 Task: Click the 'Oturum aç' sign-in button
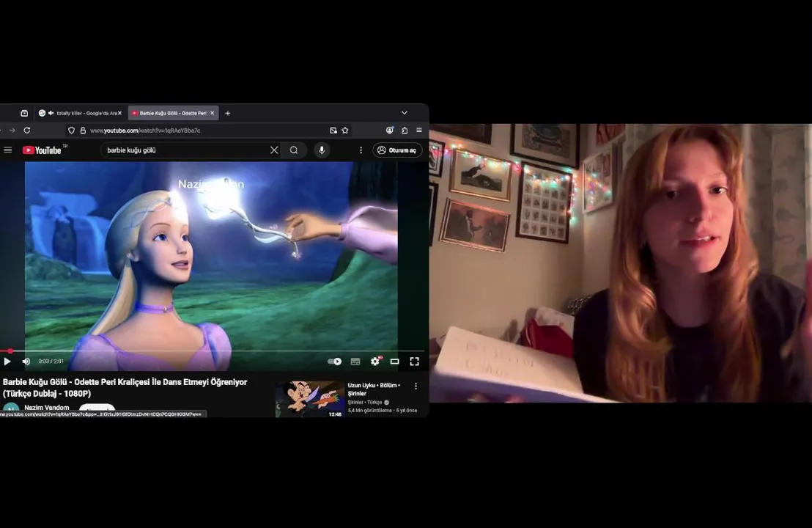(x=397, y=150)
